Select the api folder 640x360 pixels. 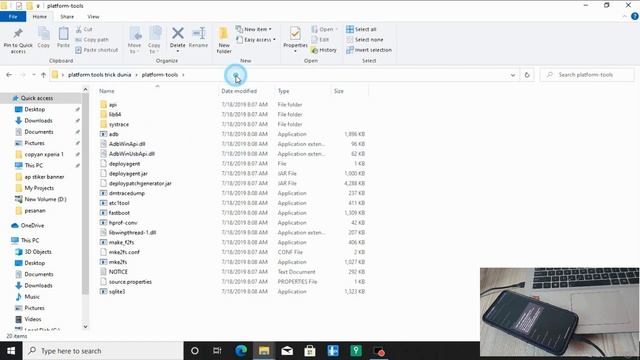click(x=113, y=104)
